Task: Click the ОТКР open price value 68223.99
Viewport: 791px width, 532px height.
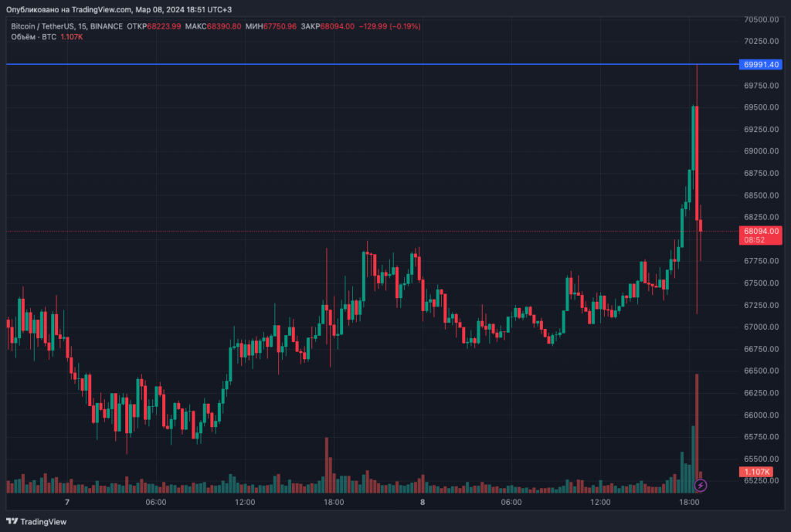Action: pyautogui.click(x=164, y=26)
